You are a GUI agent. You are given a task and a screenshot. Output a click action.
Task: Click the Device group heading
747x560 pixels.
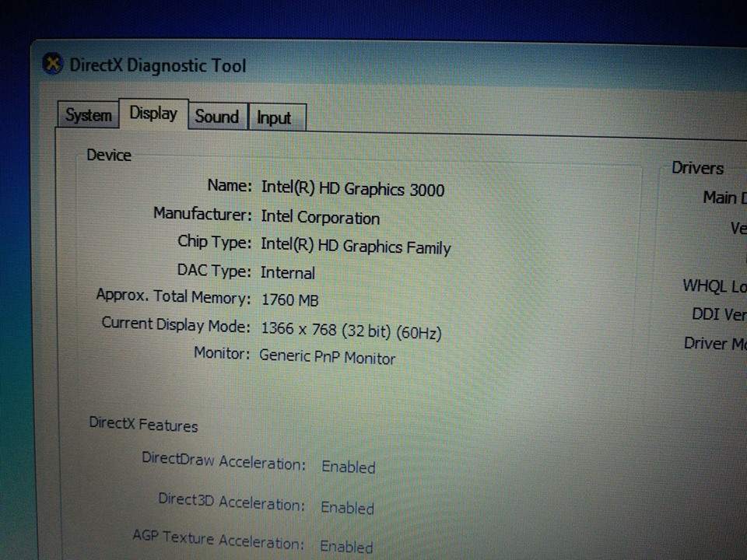tap(109, 156)
